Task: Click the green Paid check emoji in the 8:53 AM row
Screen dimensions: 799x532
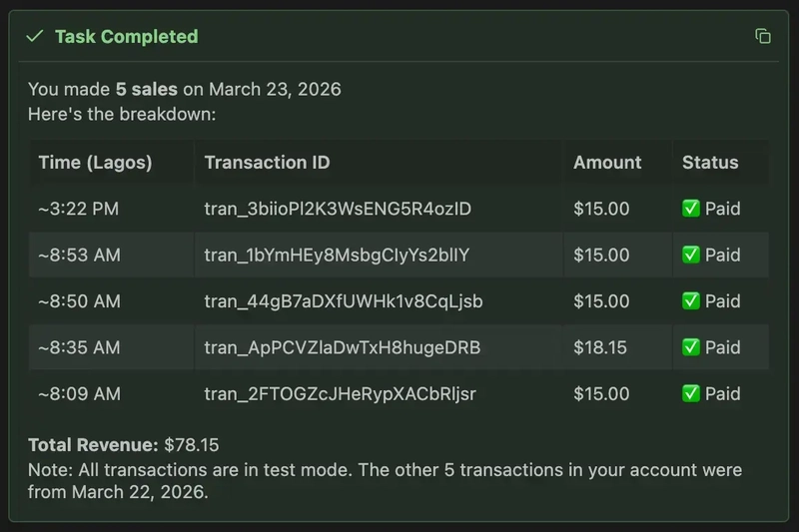Action: click(x=690, y=255)
